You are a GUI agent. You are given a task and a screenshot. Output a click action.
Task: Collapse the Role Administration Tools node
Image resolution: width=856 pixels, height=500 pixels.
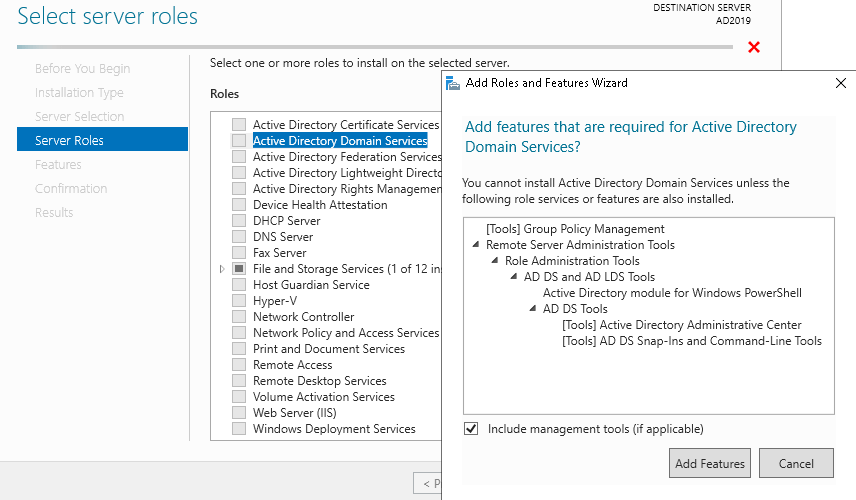click(x=495, y=260)
